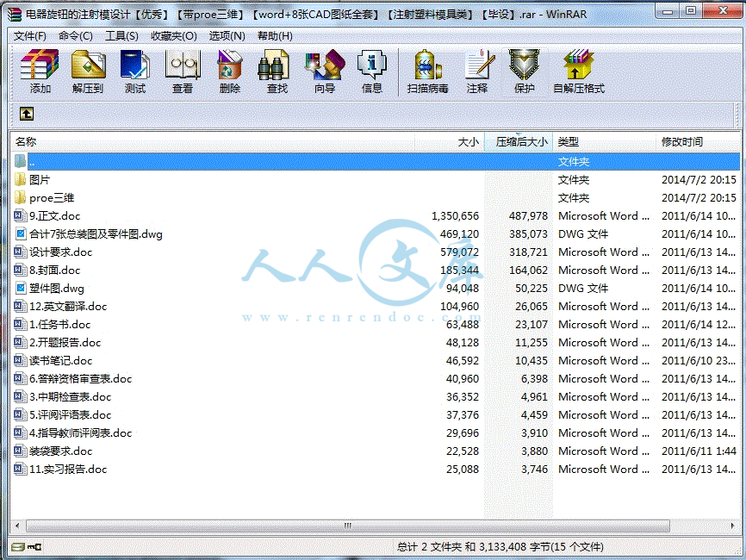Select file 2.开题报告.doc
This screenshot has width=746, height=560.
click(x=65, y=342)
